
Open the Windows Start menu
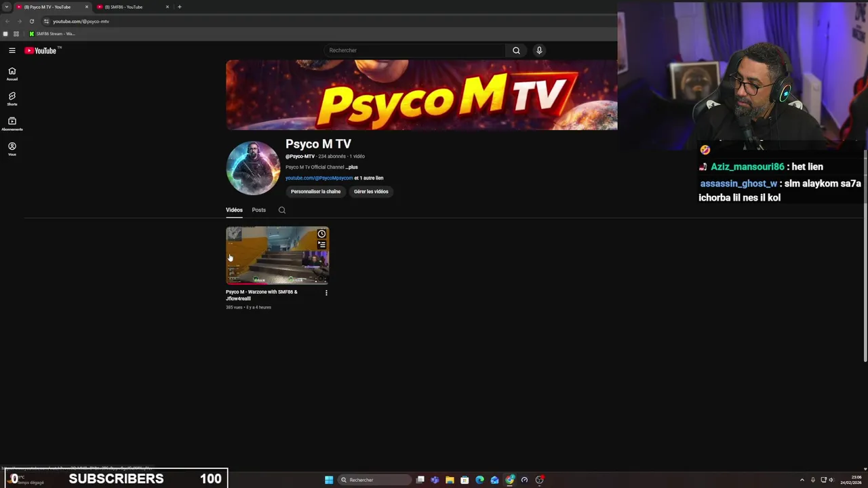click(x=329, y=480)
